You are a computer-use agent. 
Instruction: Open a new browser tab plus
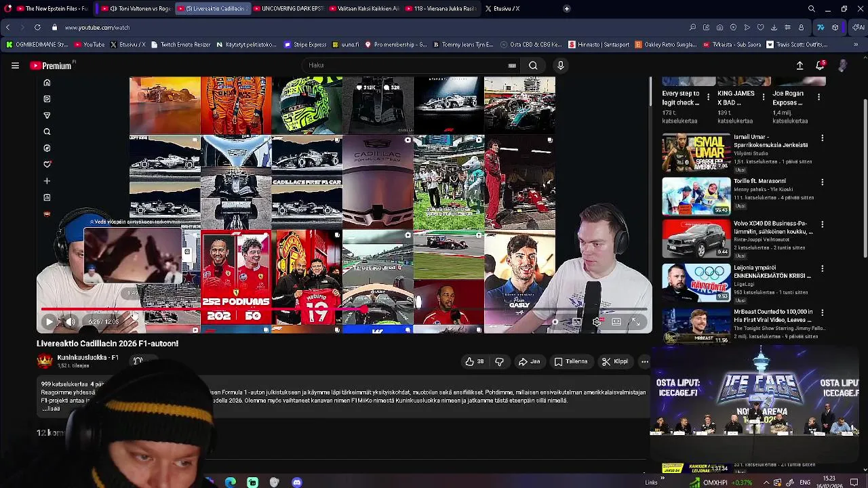point(566,9)
